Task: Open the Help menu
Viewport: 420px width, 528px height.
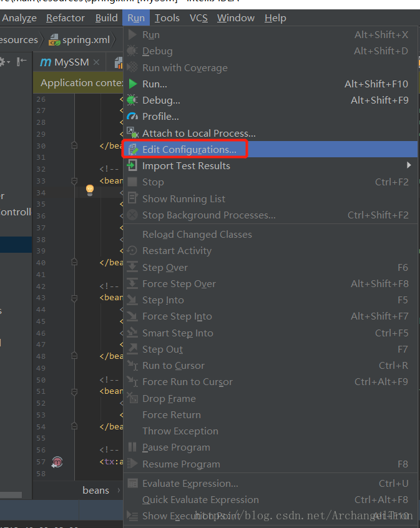Action: point(275,18)
